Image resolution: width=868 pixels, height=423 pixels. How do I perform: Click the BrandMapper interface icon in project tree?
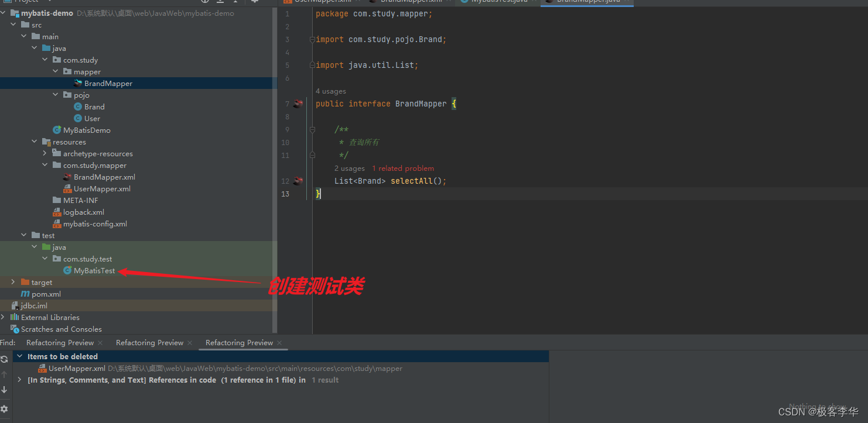click(78, 83)
